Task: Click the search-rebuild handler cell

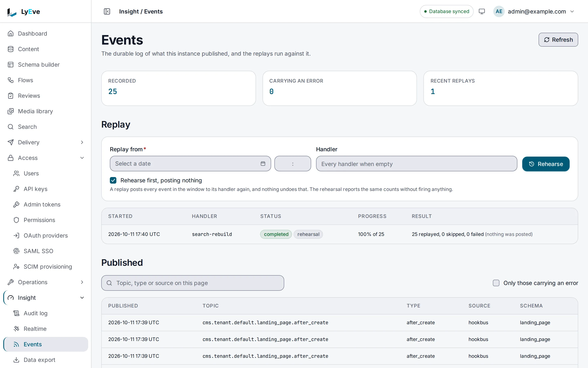Action: point(212,234)
